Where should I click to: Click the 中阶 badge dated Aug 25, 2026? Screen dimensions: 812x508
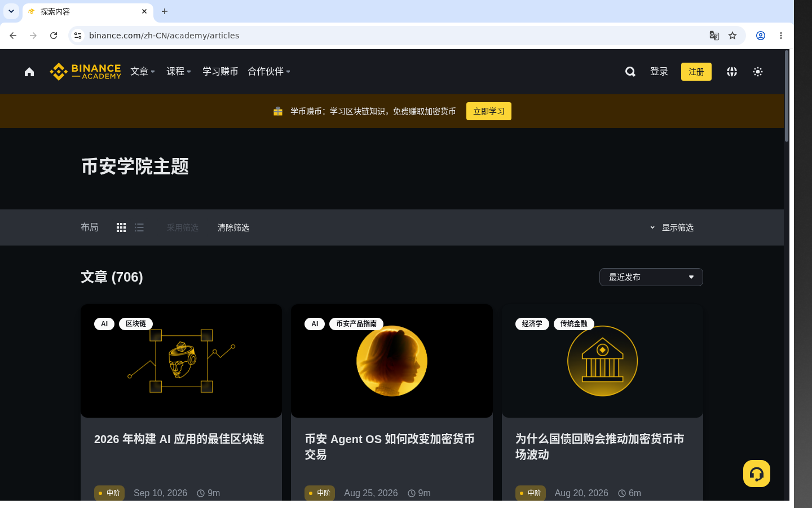coord(320,493)
